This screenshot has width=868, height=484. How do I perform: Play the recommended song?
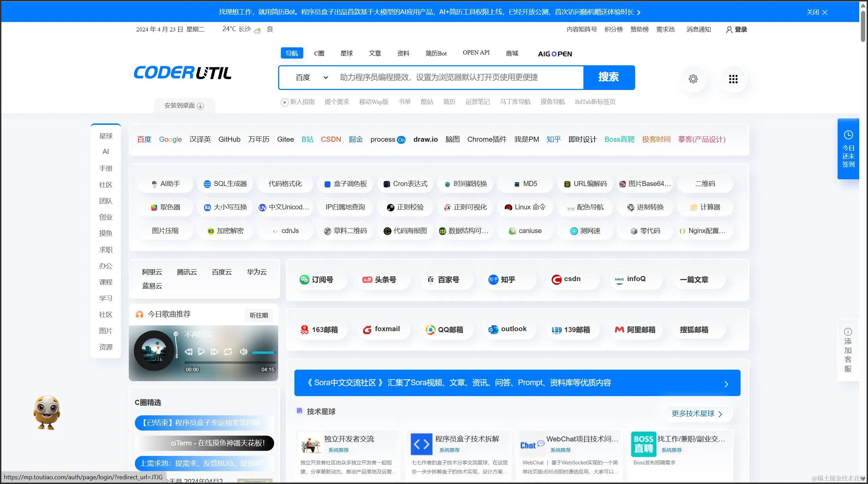coord(201,352)
